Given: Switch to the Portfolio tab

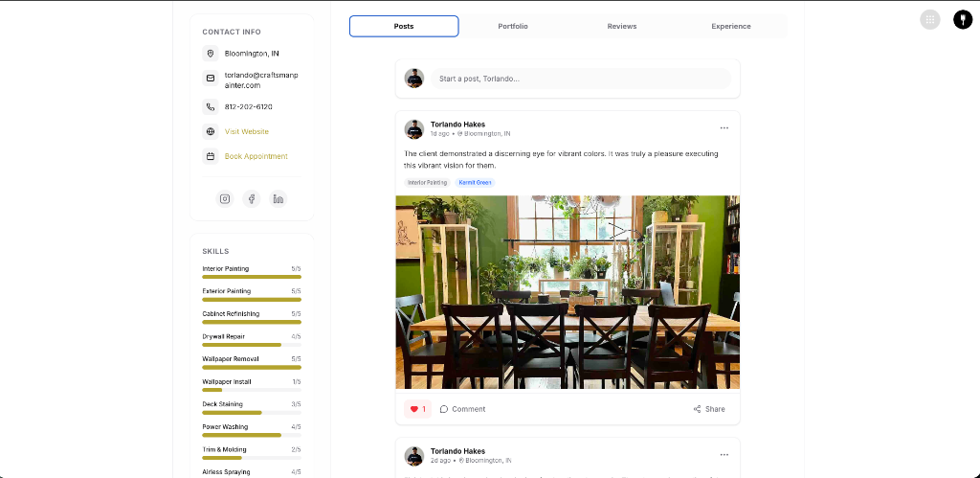Looking at the screenshot, I should pyautogui.click(x=513, y=27).
